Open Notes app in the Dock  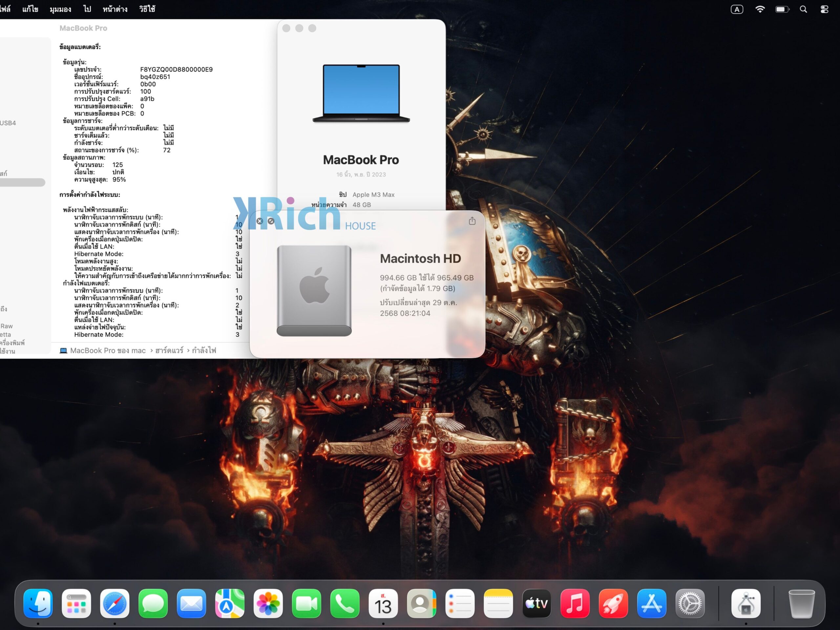tap(498, 603)
